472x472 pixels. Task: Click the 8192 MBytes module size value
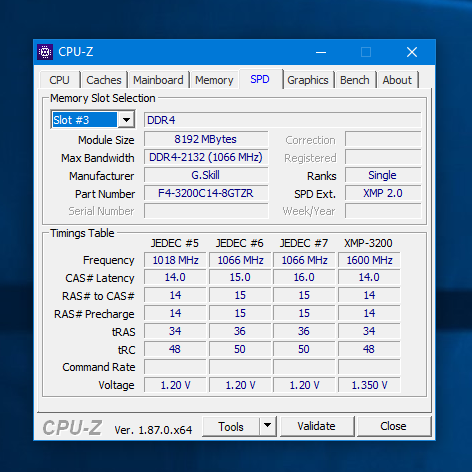pos(206,139)
